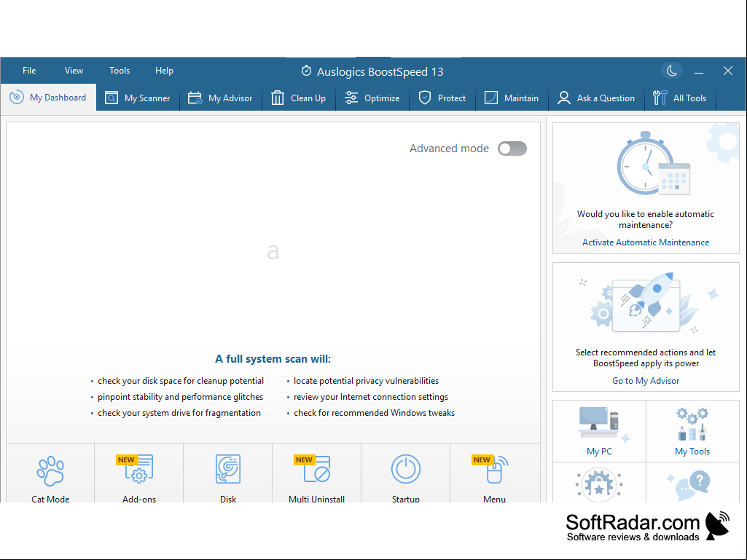
Task: Enable the Advanced mode switch
Action: click(512, 149)
